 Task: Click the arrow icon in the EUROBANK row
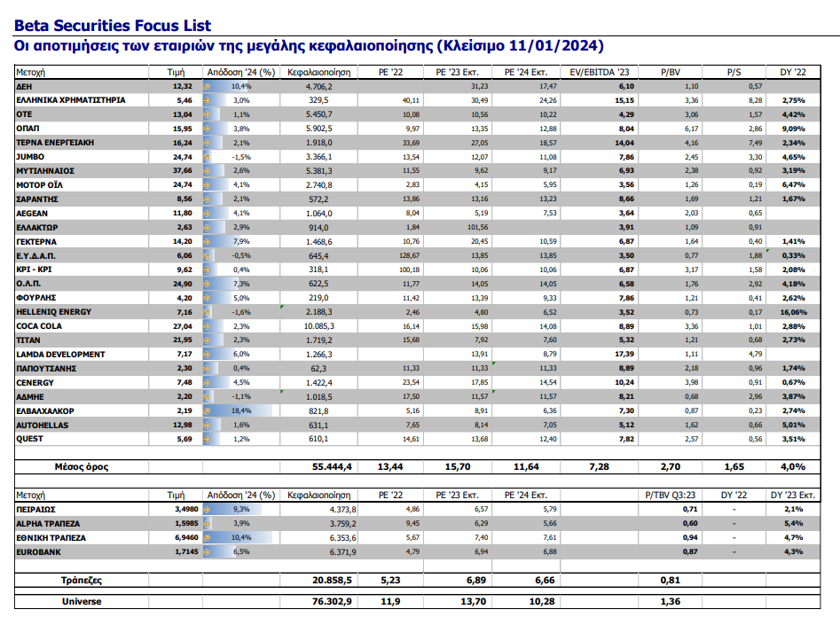[x=208, y=551]
